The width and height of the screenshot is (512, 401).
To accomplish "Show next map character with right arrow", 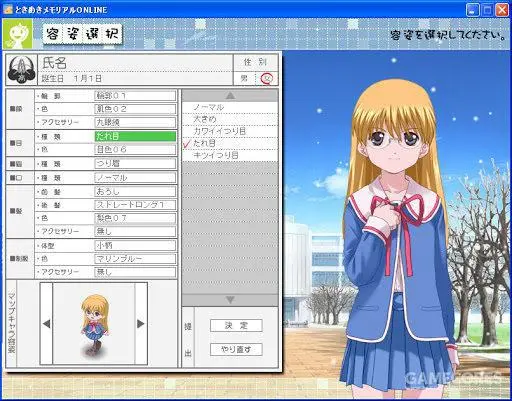I will click(141, 324).
